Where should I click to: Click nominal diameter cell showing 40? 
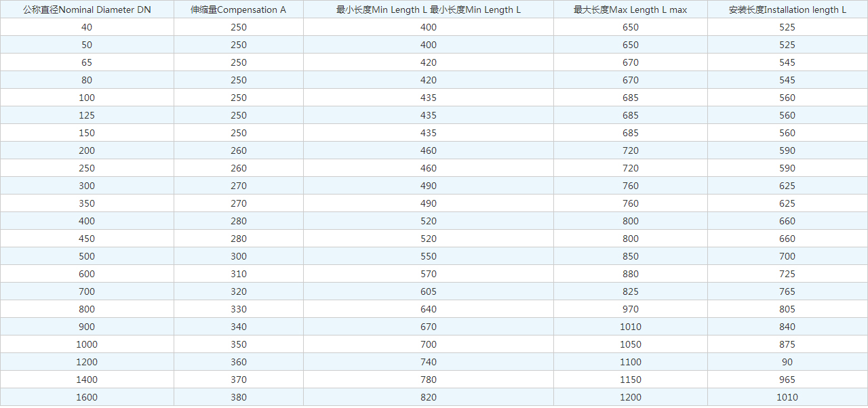(87, 27)
